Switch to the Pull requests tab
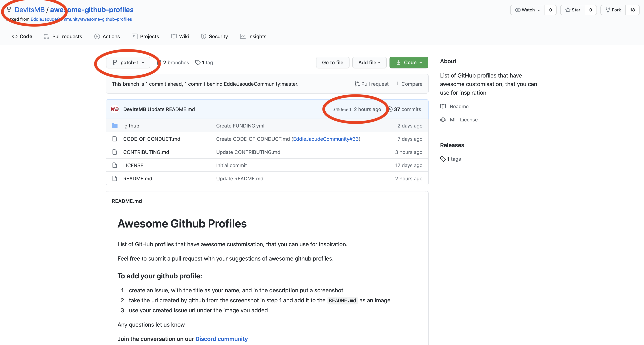 coord(63,36)
